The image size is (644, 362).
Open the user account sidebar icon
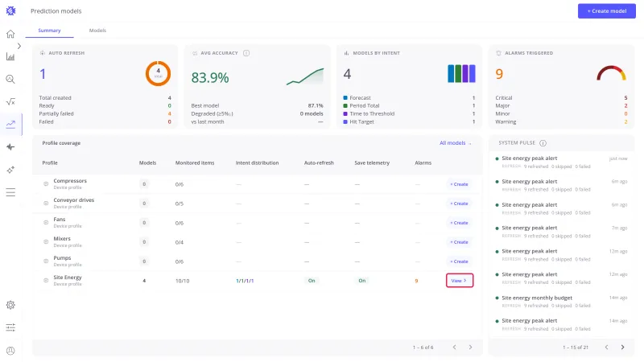[10, 351]
